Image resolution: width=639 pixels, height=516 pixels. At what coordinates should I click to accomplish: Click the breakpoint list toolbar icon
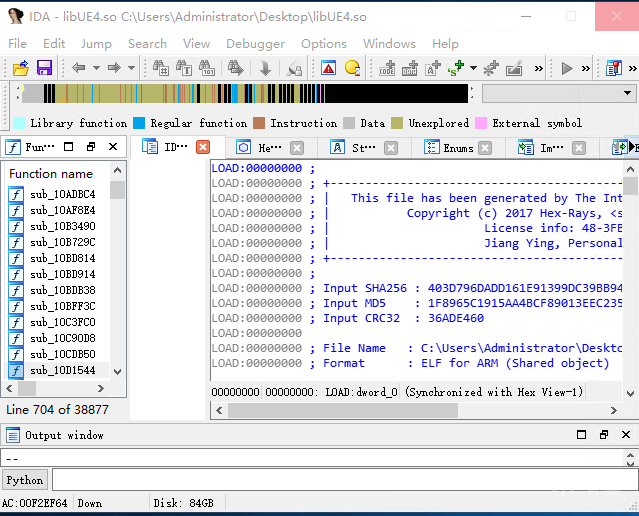tap(613, 68)
